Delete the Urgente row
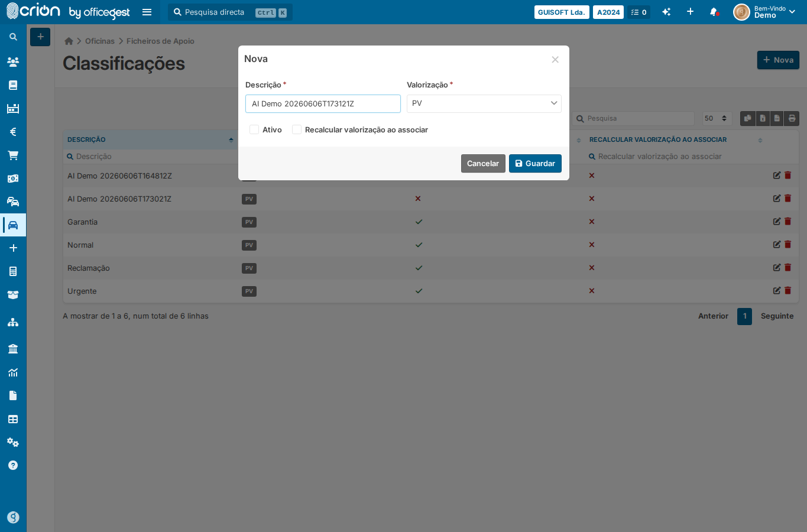The image size is (807, 532). (x=787, y=291)
